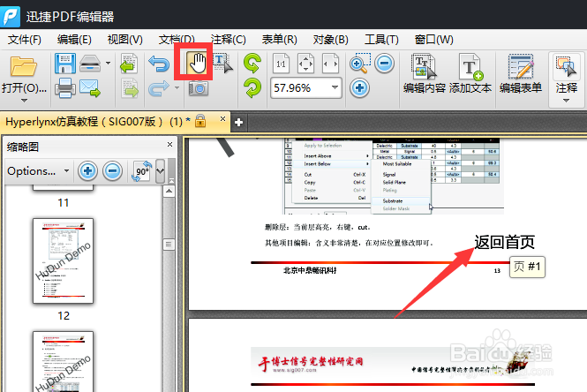Click 编辑表单 edit form tool
The width and height of the screenshot is (587, 392).
click(x=521, y=74)
